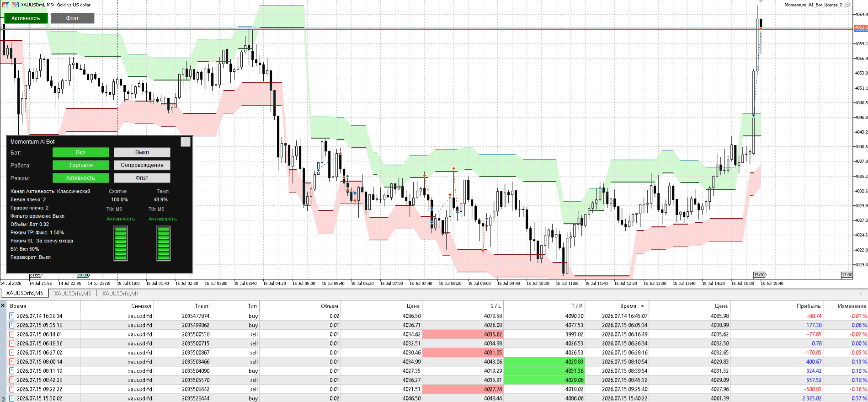The image size is (868, 402).
Task: Click the Сжатие activity level gauge
Action: click(x=120, y=244)
